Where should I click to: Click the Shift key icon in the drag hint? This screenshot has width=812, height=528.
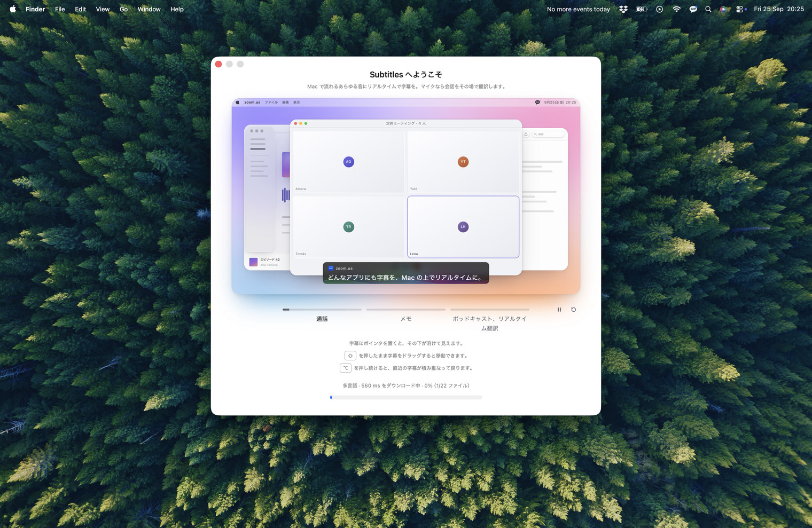[x=350, y=356]
